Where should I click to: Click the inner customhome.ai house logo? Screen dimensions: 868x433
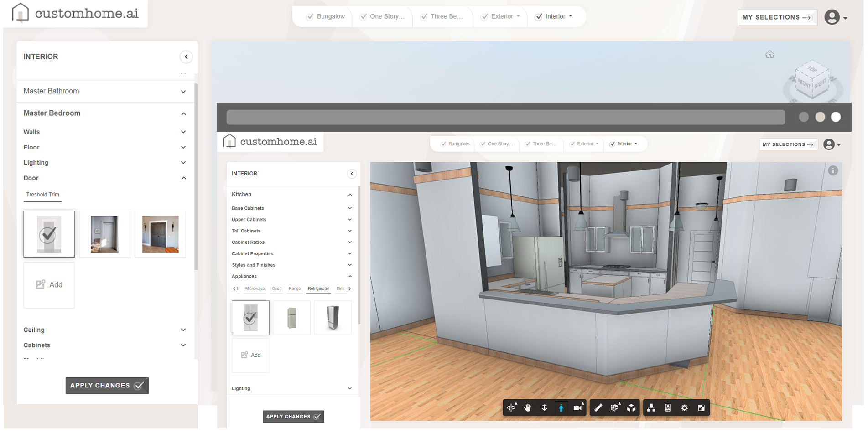coord(229,141)
